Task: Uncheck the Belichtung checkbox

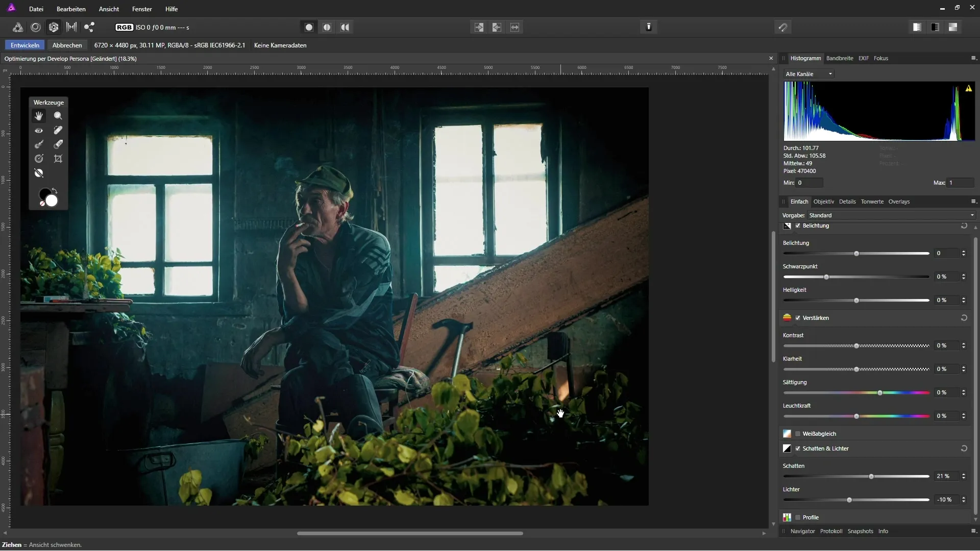Action: coord(798,226)
